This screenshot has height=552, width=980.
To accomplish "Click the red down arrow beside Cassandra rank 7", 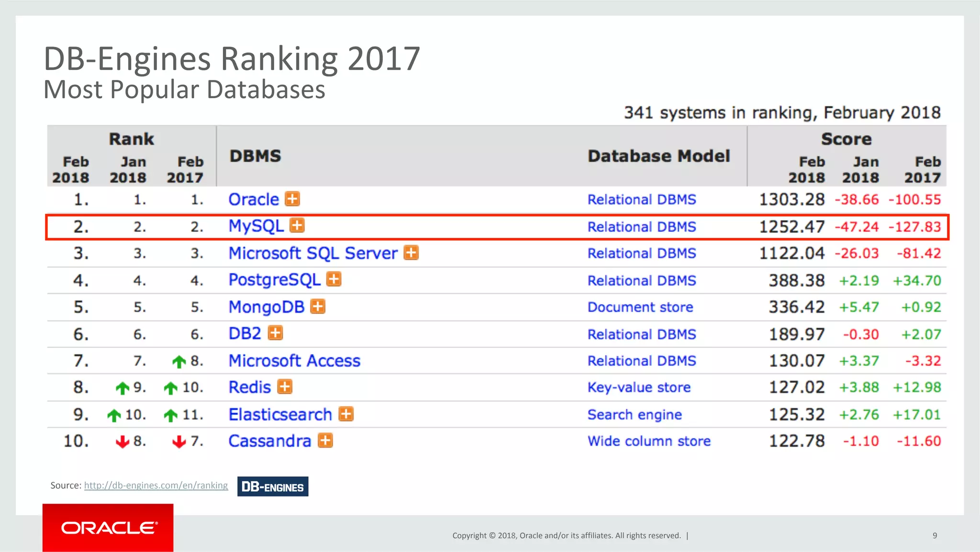I will 179,441.
